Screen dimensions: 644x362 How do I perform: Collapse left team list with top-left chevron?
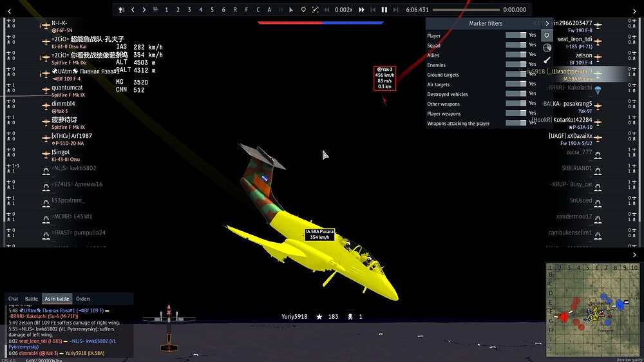[10, 12]
